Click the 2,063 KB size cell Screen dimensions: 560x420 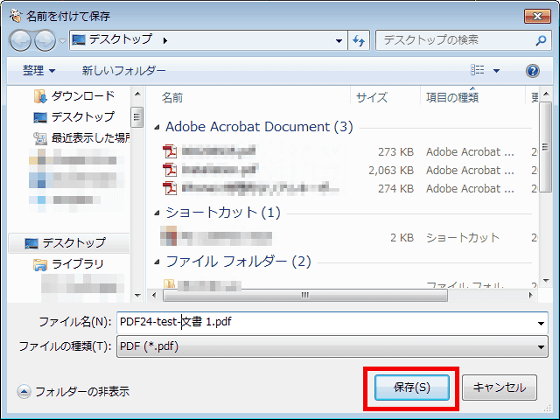(391, 170)
